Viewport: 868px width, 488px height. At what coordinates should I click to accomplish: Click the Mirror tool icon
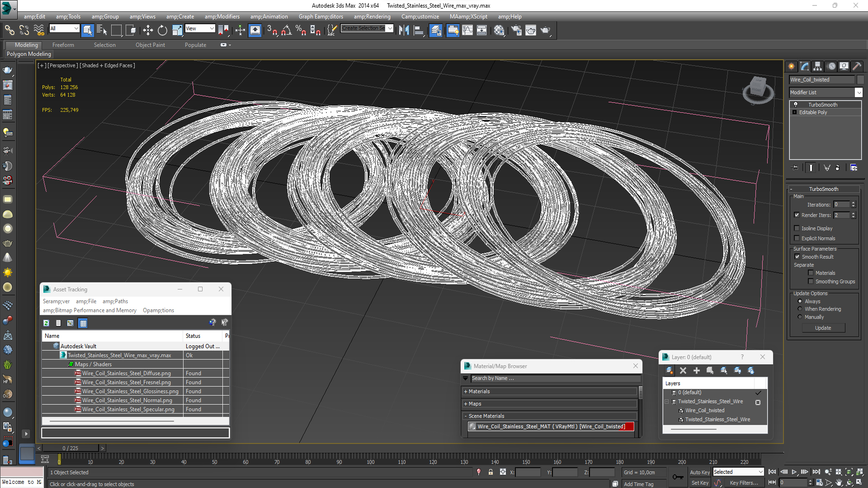click(x=404, y=30)
